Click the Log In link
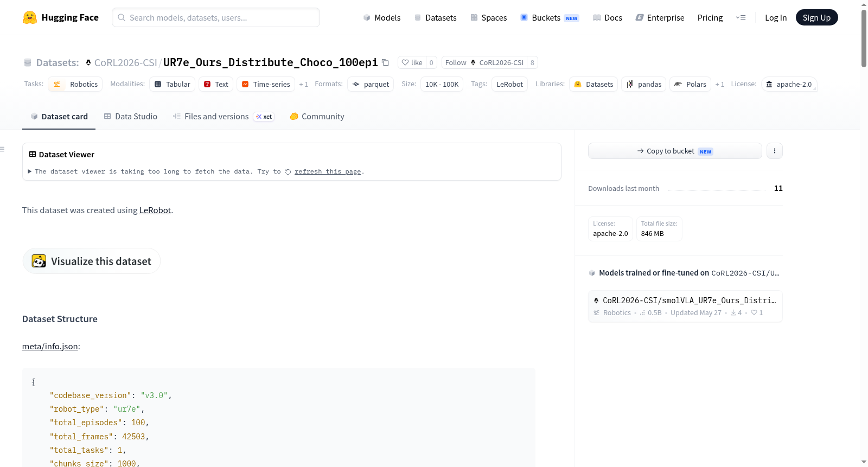The image size is (868, 467). (x=776, y=17)
